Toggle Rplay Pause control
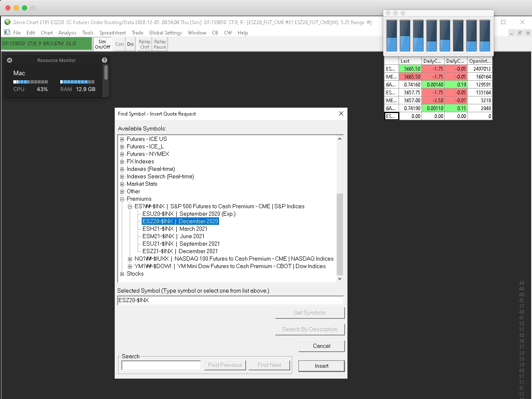Image resolution: width=532 pixels, height=399 pixels. tap(160, 44)
